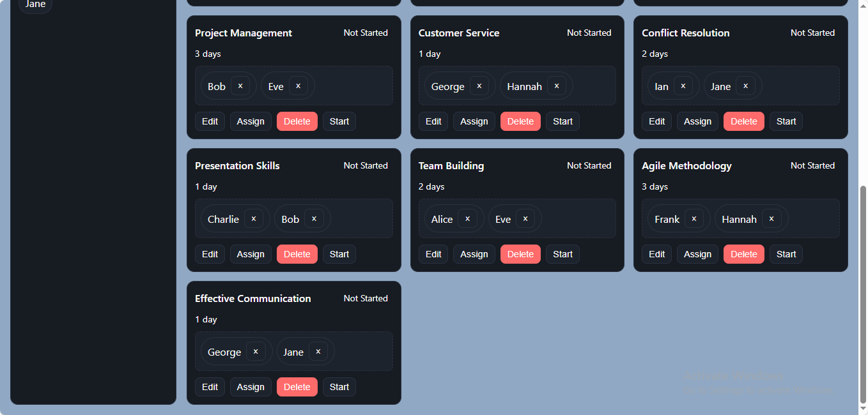Delete the Effective Communication training
The image size is (868, 415).
point(297,387)
